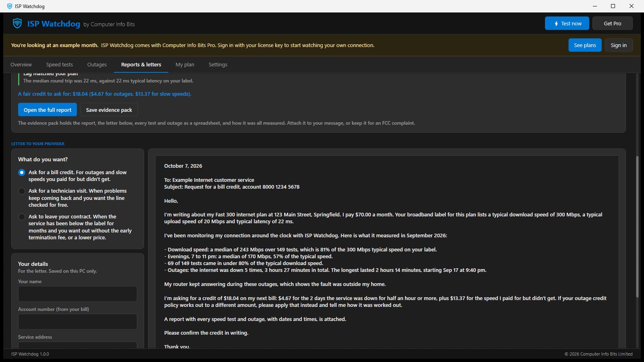The width and height of the screenshot is (644, 362).
Task: Click the letter date October 7, 2026
Action: pyautogui.click(x=183, y=166)
